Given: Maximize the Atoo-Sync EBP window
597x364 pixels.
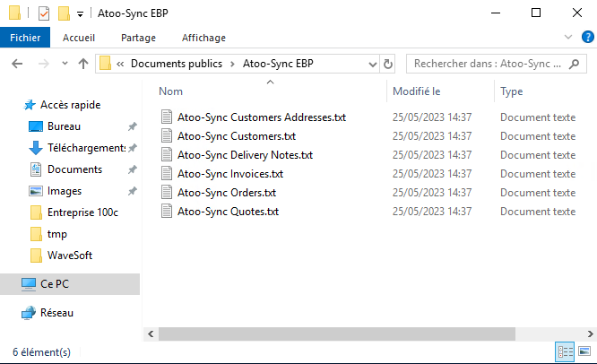Looking at the screenshot, I should [536, 13].
